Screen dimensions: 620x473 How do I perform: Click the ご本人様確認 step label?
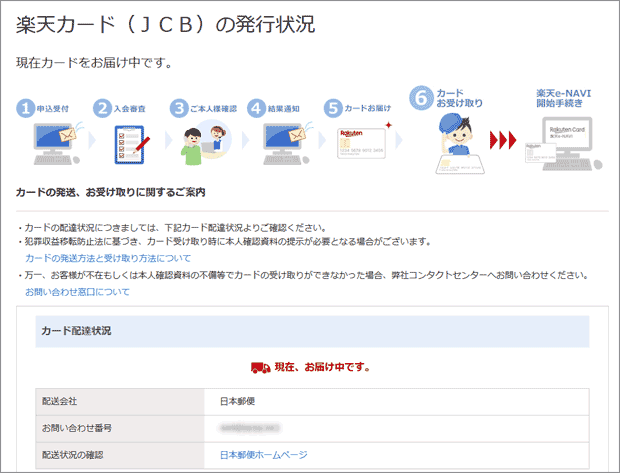tap(214, 108)
